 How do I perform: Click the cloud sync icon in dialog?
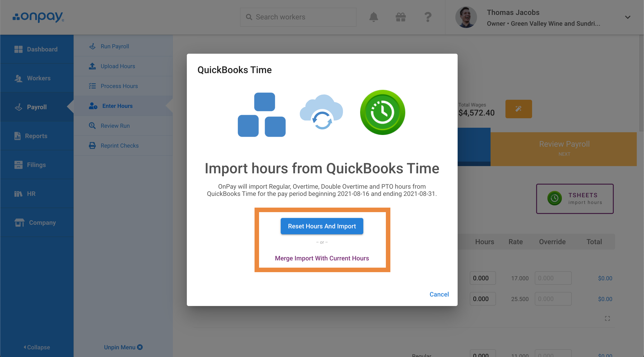pyautogui.click(x=321, y=112)
